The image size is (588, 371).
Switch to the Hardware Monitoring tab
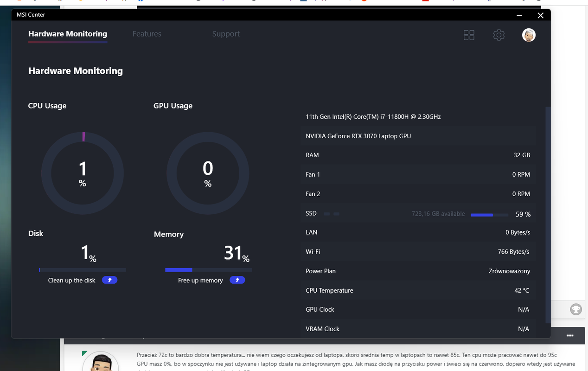click(x=68, y=34)
